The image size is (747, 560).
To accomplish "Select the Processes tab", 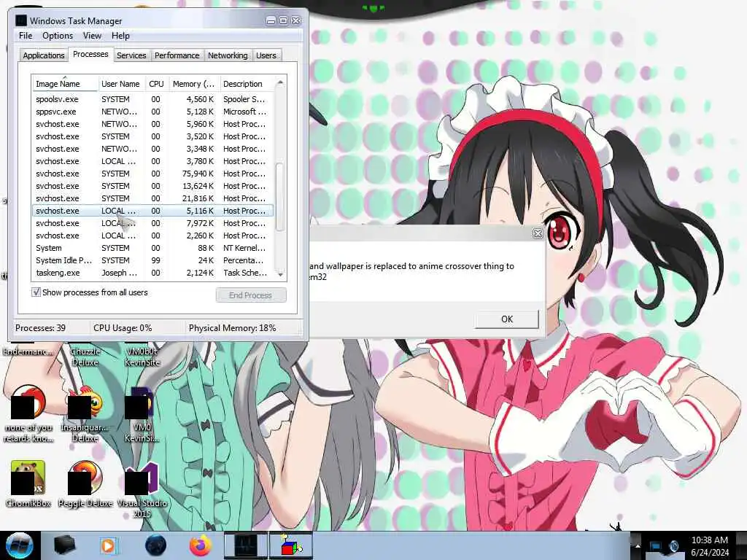I will (x=90, y=54).
